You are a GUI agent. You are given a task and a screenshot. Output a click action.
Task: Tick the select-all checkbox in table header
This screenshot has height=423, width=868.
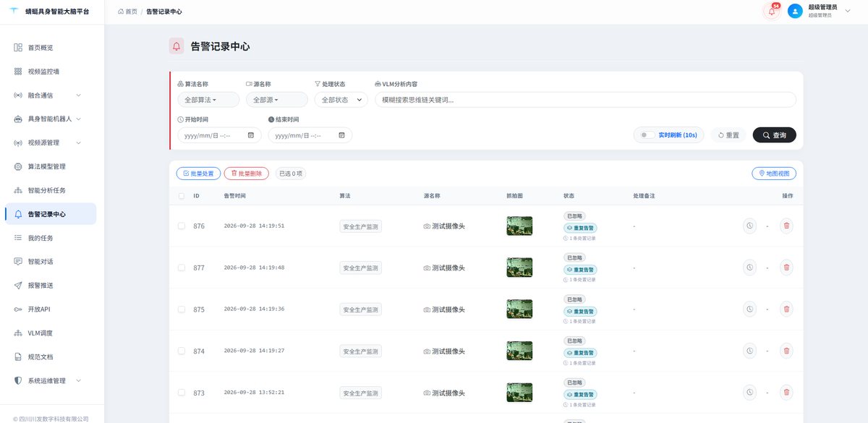tap(181, 196)
